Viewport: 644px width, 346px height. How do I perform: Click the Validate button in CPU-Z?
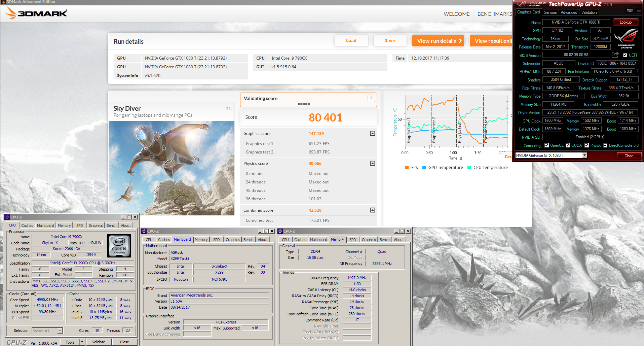coord(99,342)
